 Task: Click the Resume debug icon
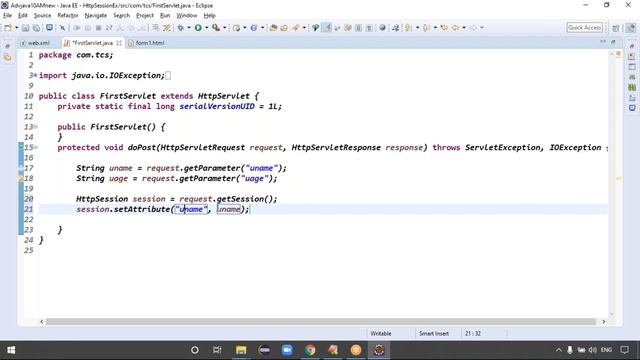coord(77,28)
